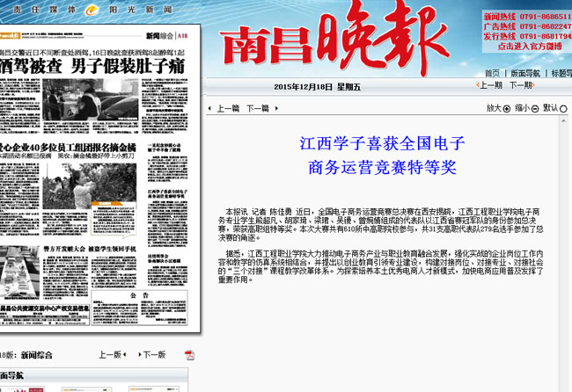
Task: Click the 放大 enlarge text label
Action: pyautogui.click(x=494, y=108)
